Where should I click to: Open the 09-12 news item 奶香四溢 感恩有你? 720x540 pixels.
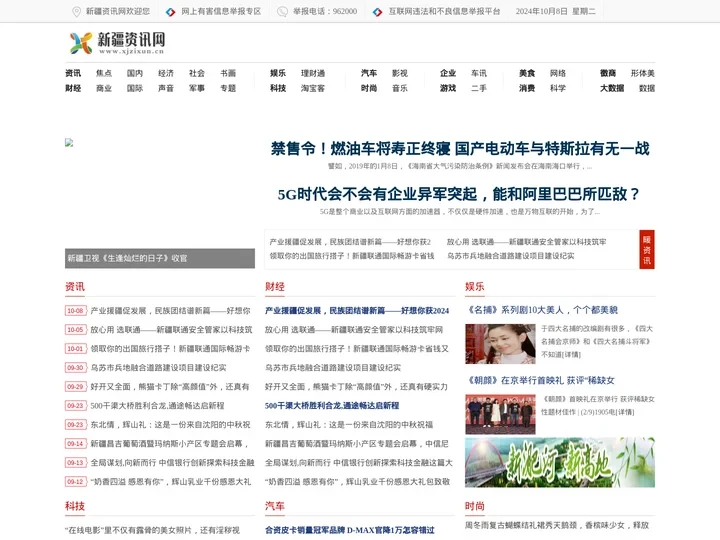point(171,482)
